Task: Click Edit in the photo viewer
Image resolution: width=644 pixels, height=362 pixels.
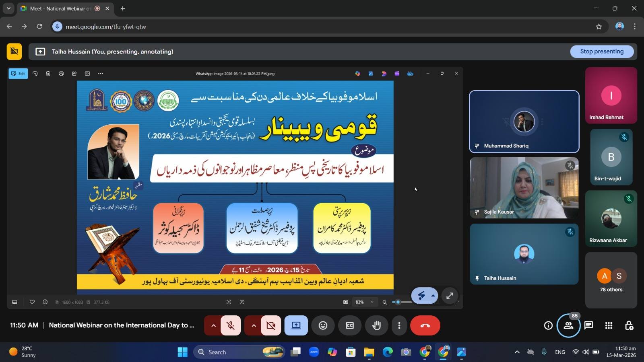Action: click(18, 74)
